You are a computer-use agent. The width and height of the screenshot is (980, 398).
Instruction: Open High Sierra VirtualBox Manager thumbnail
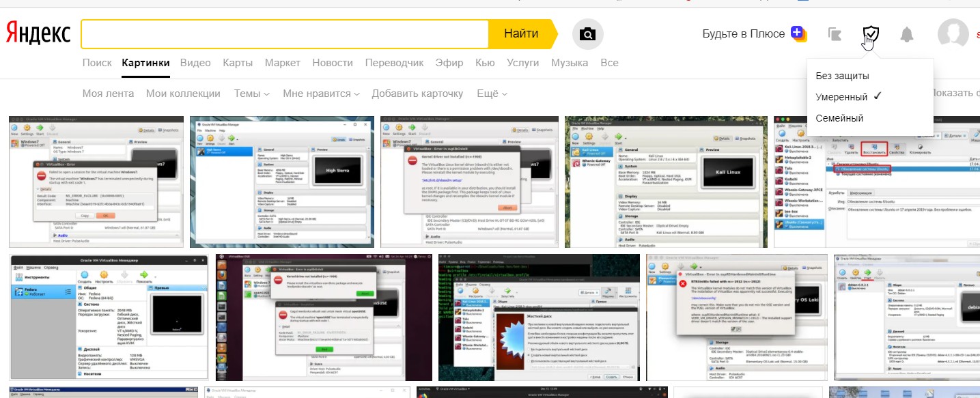click(x=282, y=182)
